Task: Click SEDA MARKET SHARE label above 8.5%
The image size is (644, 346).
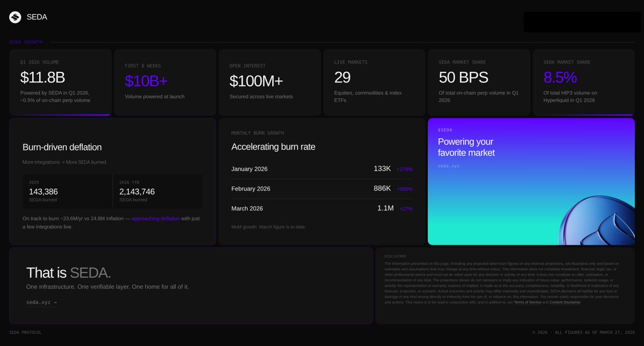Action: coord(566,62)
